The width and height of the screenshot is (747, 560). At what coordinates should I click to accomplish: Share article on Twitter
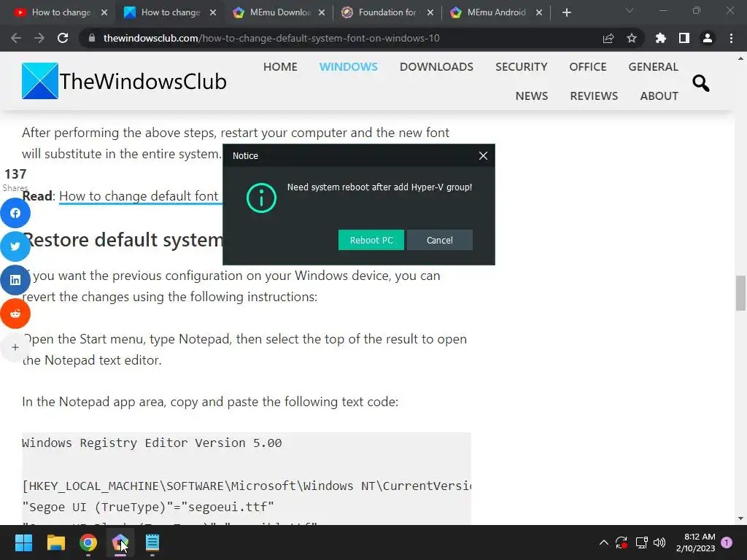pos(15,246)
